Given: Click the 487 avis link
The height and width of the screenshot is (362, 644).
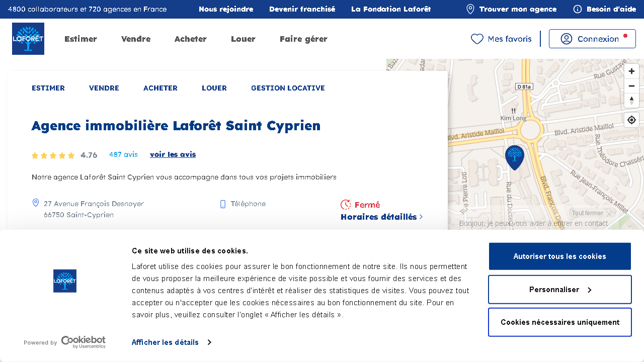Looking at the screenshot, I should pos(123,154).
